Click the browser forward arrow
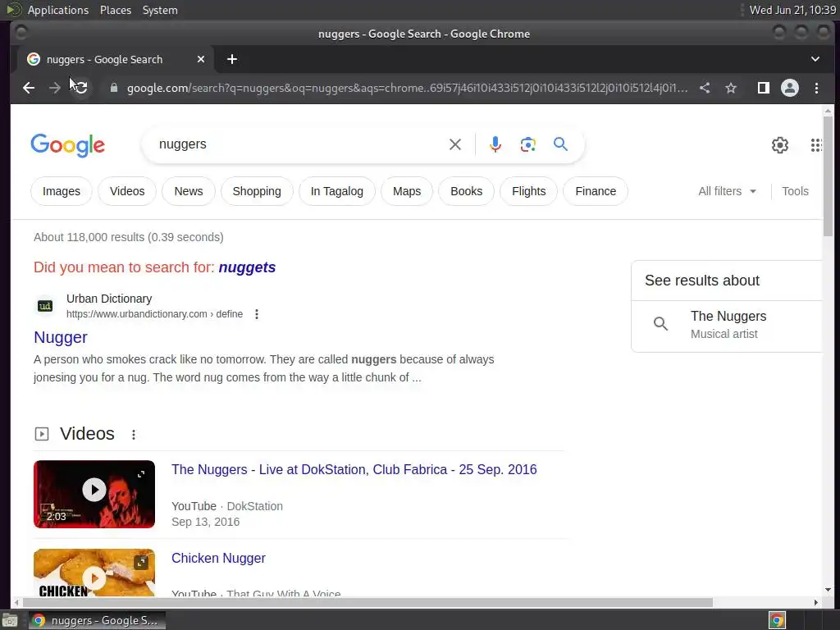Viewport: 840px width, 630px height. tap(55, 88)
